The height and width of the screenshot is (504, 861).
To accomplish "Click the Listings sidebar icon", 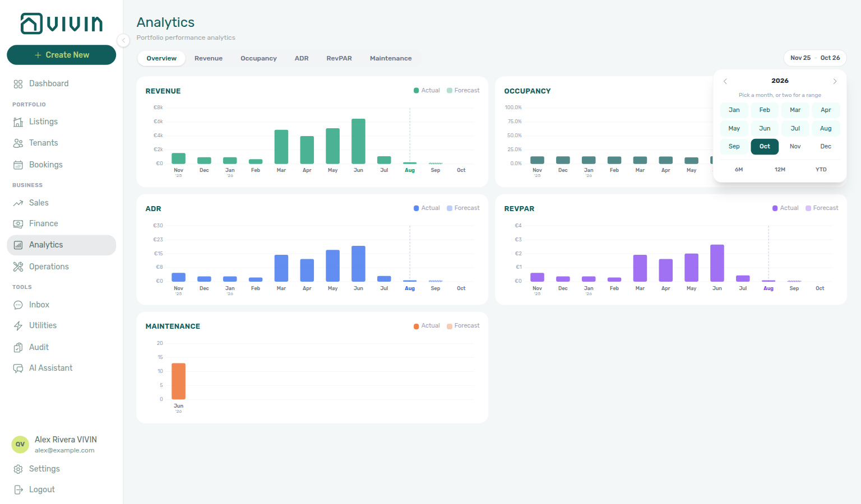I will coord(18,122).
